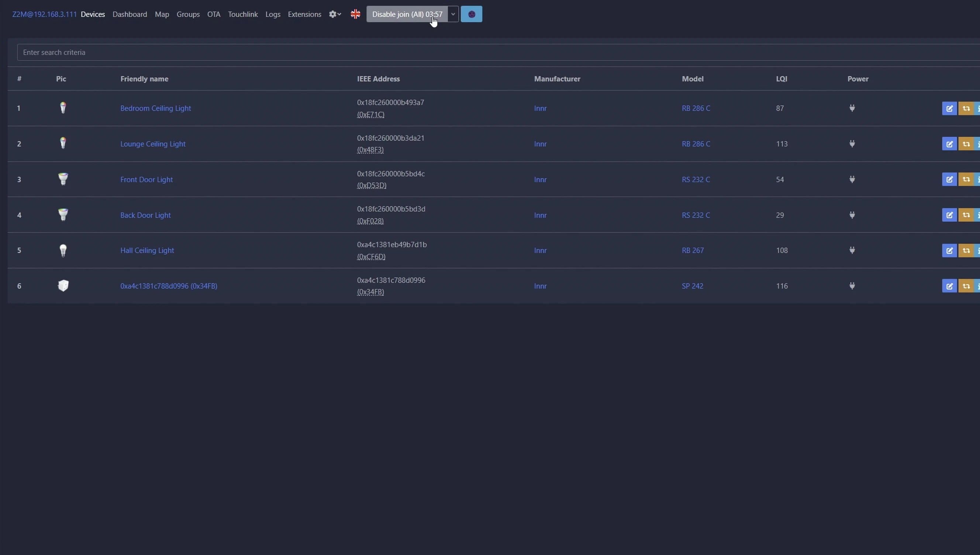Sort by LQI column header
980x555 pixels.
point(781,79)
